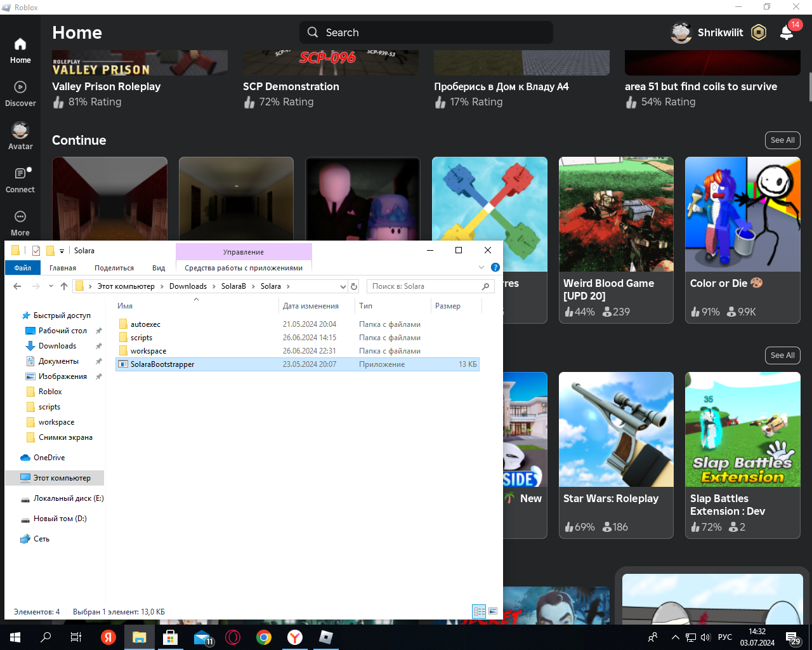This screenshot has height=650, width=812.
Task: Select workspace folder in file list
Action: tap(148, 351)
